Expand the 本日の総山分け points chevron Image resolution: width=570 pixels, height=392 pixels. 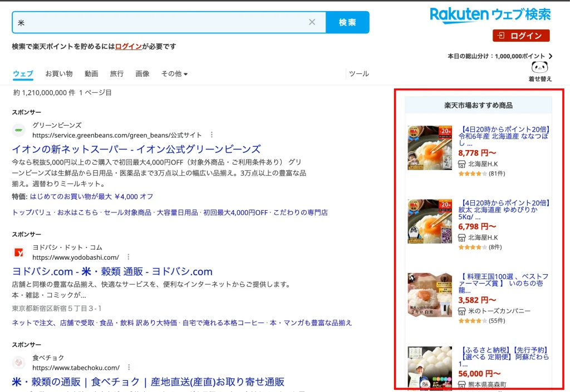tap(550, 56)
